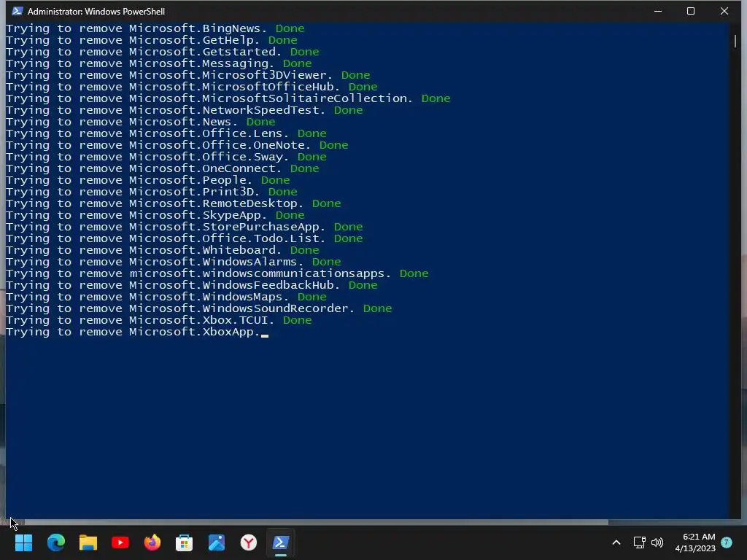Open the volume tray icon
The image size is (747, 560).
[x=657, y=542]
